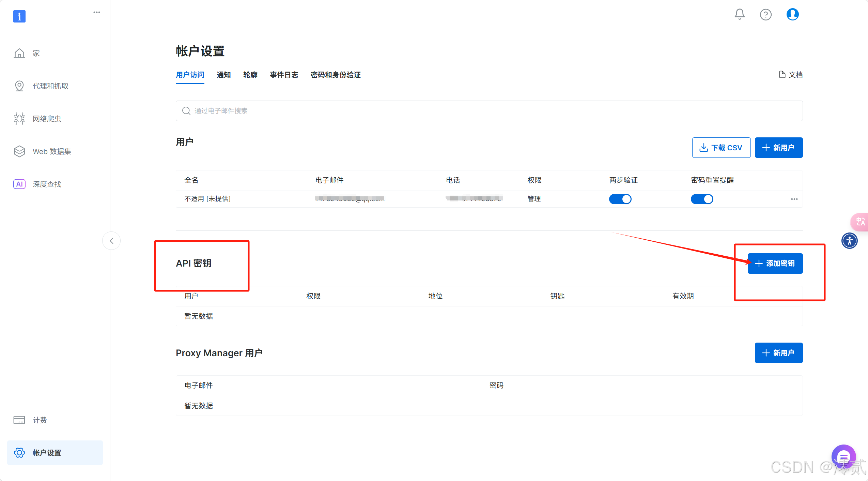Collapse the sidebar with the chevron
Image resolution: width=868 pixels, height=481 pixels.
(111, 241)
